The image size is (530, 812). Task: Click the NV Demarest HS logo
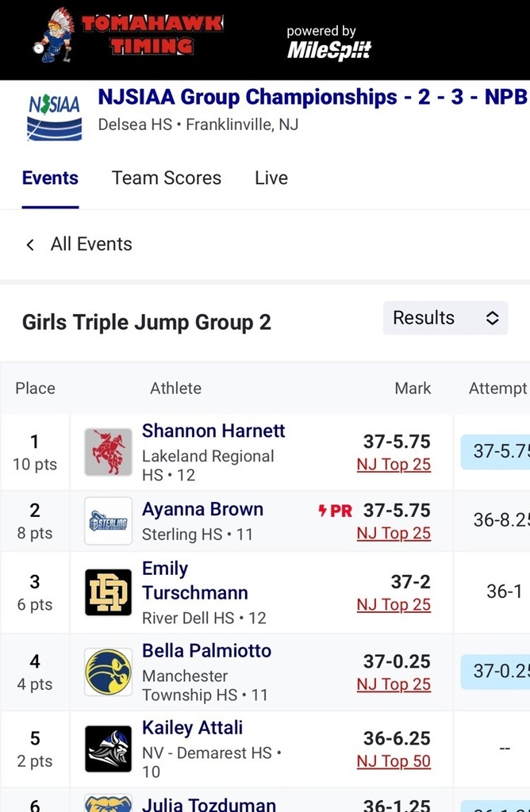pos(109,749)
